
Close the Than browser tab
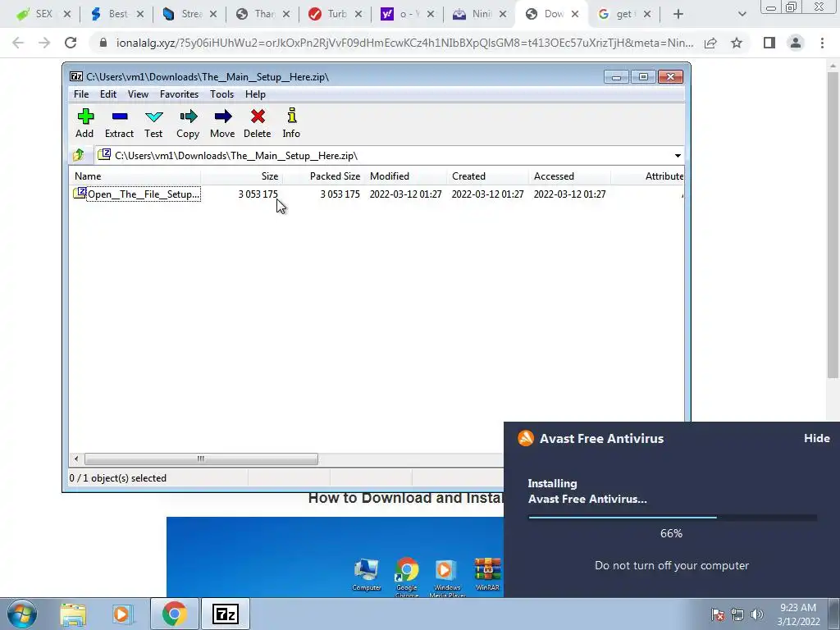pyautogui.click(x=286, y=15)
